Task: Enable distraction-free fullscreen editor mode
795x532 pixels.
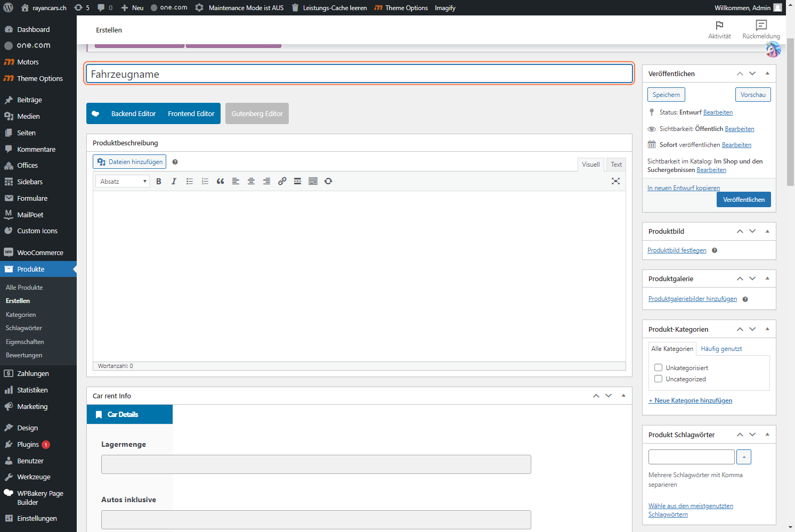Action: coord(615,182)
